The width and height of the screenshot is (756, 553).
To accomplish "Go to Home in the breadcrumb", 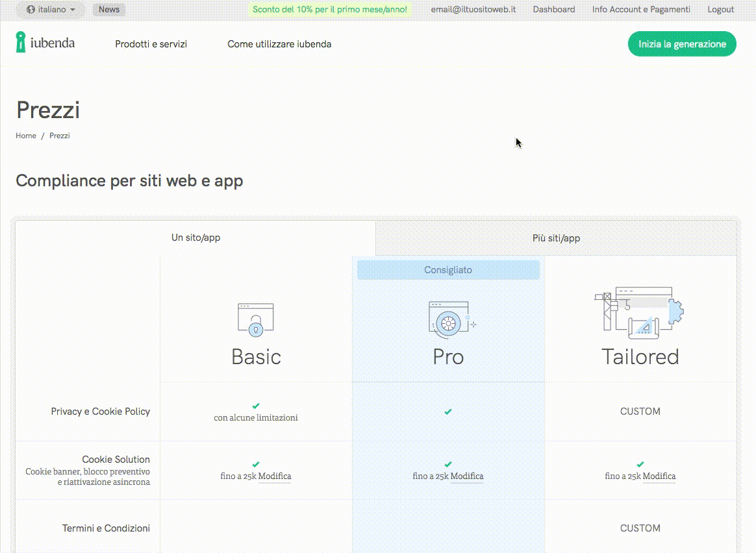I will 26,136.
